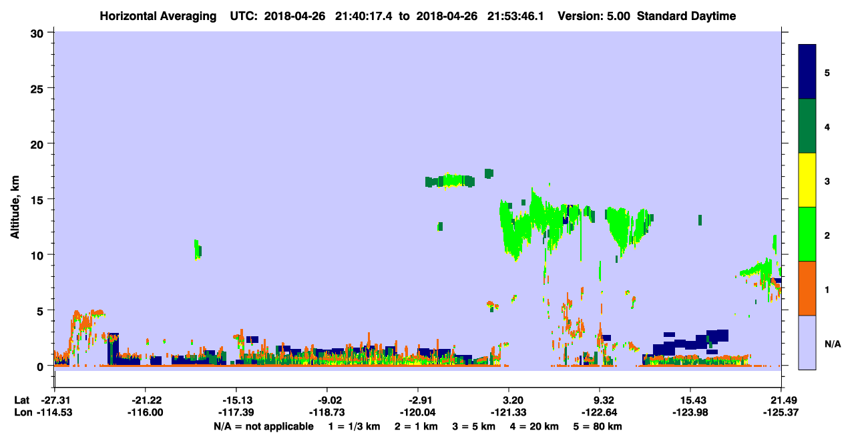Image resolution: width=868 pixels, height=445 pixels.
Task: Click the green cloud layer near 17 km altitude
Action: pyautogui.click(x=451, y=180)
